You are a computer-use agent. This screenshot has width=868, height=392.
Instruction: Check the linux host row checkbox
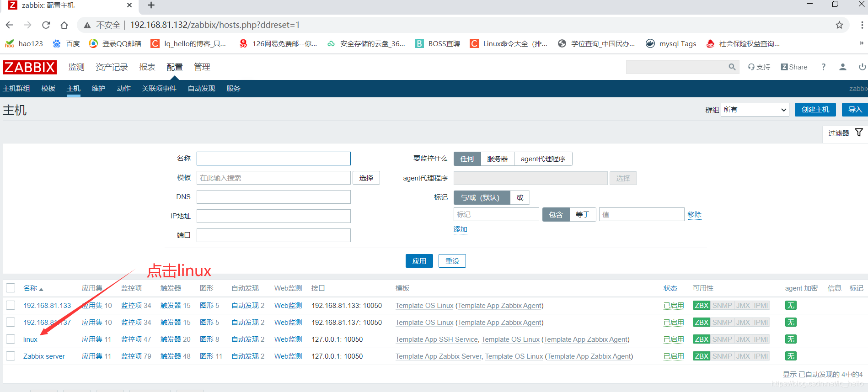click(x=11, y=339)
